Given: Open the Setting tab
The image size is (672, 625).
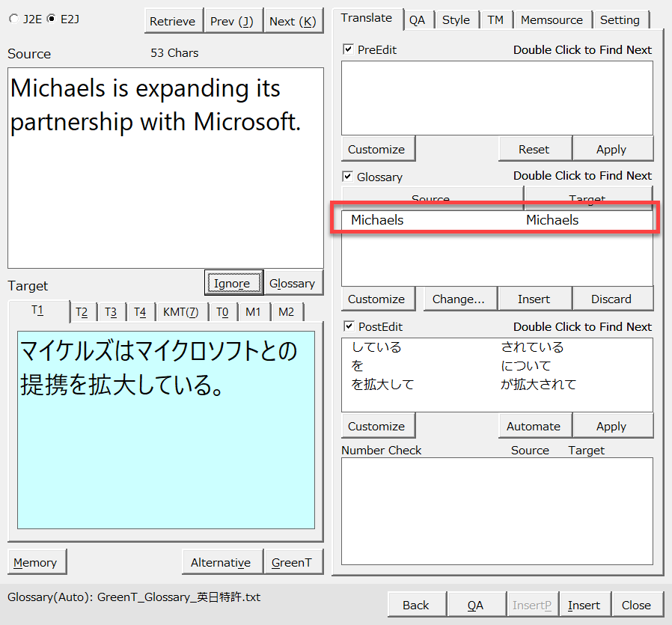Looking at the screenshot, I should pos(620,20).
